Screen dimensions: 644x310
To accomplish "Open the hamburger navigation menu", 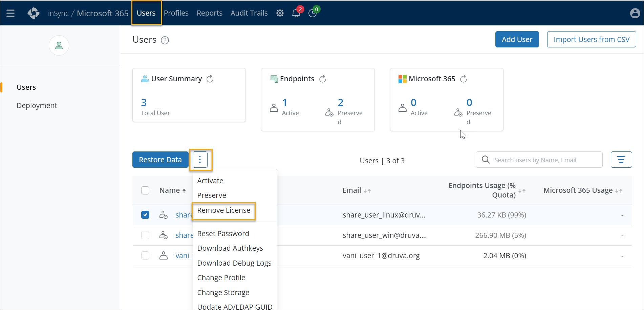I will 10,13.
